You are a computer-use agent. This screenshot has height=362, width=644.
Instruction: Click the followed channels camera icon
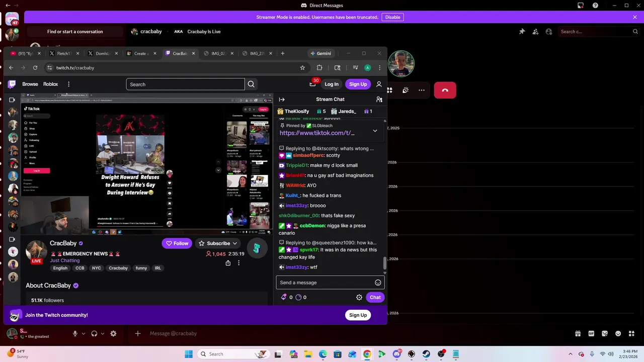[12, 100]
